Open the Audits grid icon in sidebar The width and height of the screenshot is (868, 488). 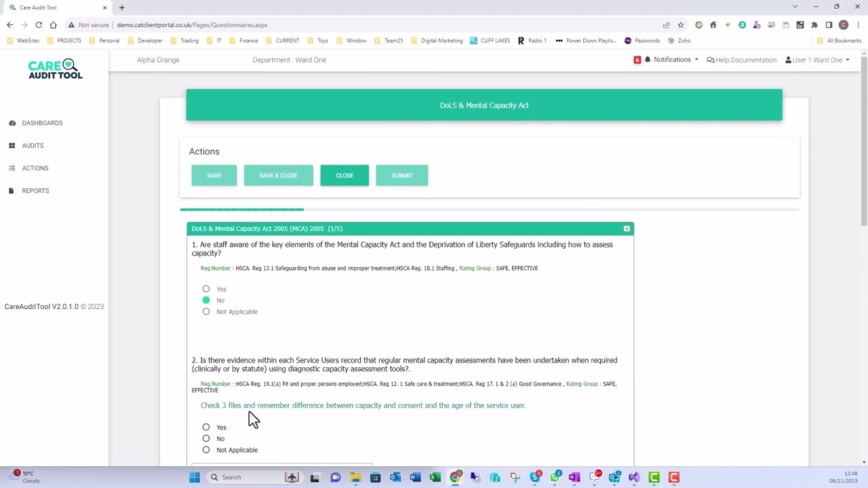point(12,146)
